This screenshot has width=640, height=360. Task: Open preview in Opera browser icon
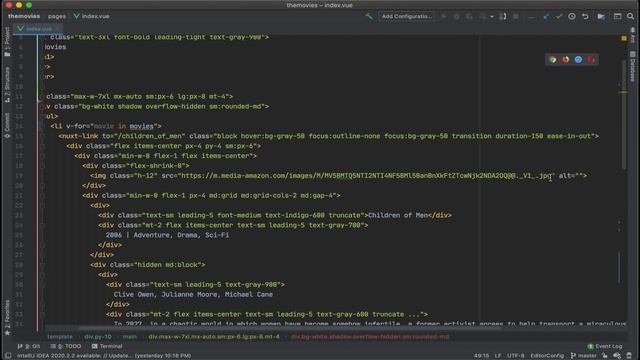tap(591, 60)
